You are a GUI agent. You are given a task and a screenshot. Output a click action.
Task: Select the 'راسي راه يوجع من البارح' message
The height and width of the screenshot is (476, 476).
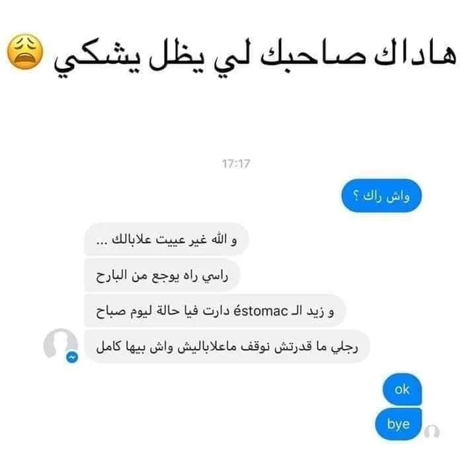(162, 275)
